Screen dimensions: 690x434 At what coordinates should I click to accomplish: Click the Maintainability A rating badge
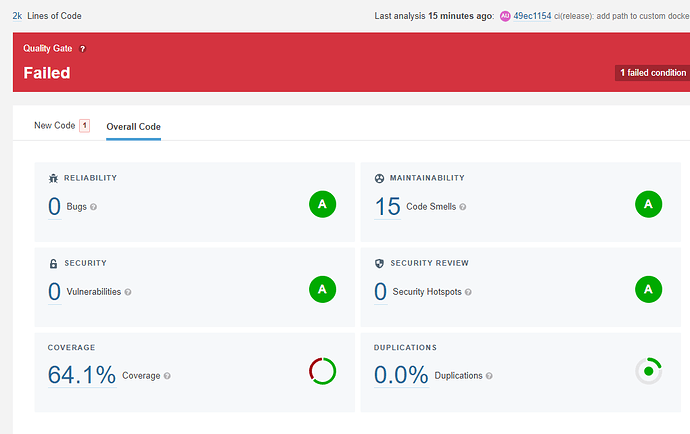click(x=649, y=204)
